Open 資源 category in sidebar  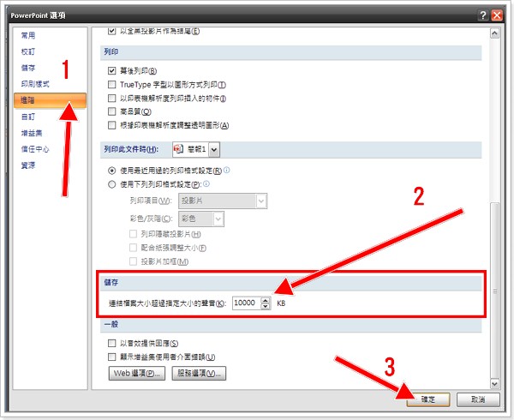[28, 165]
